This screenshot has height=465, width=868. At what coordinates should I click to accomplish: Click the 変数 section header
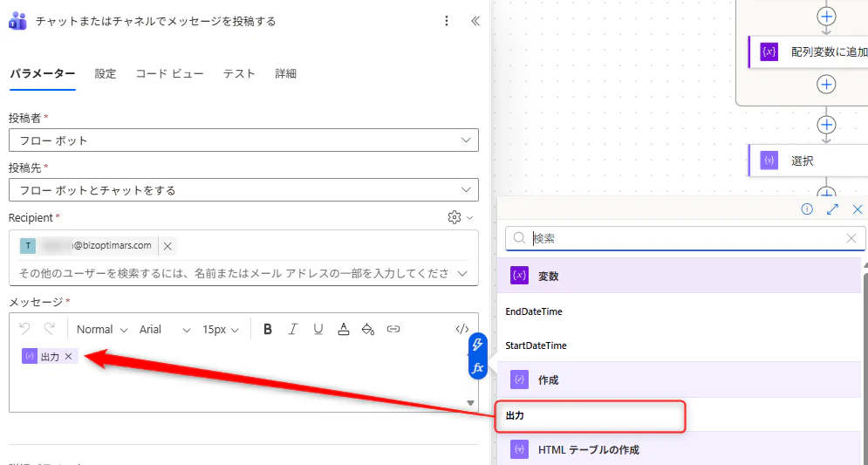coord(680,276)
